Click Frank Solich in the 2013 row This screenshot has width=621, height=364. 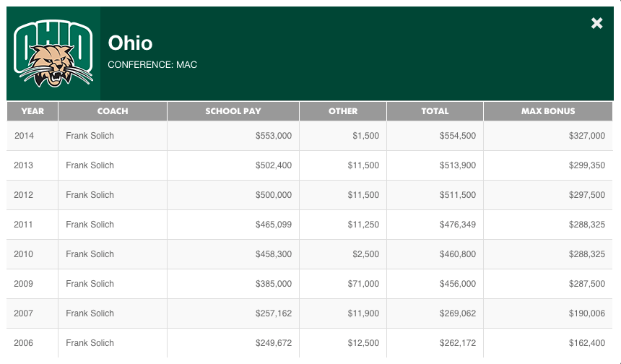point(90,165)
